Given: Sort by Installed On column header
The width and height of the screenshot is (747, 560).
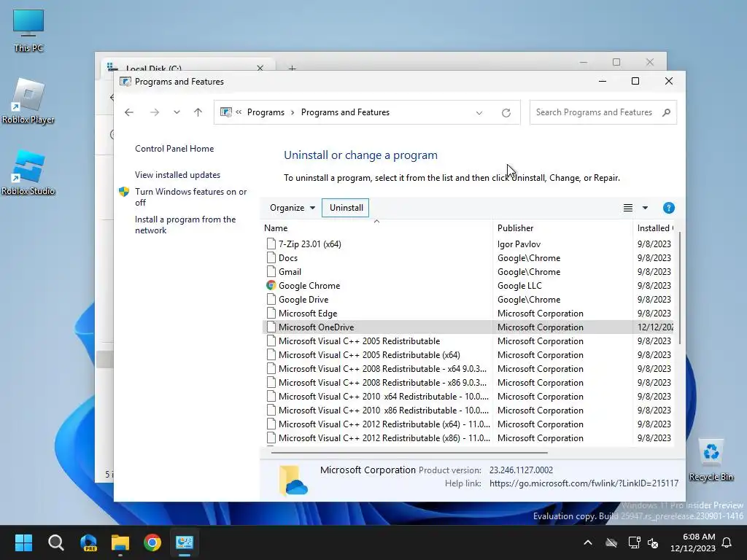Looking at the screenshot, I should (654, 228).
